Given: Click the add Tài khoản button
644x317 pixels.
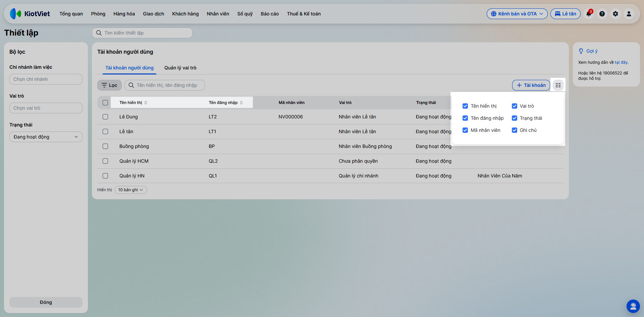Looking at the screenshot, I should [531, 85].
